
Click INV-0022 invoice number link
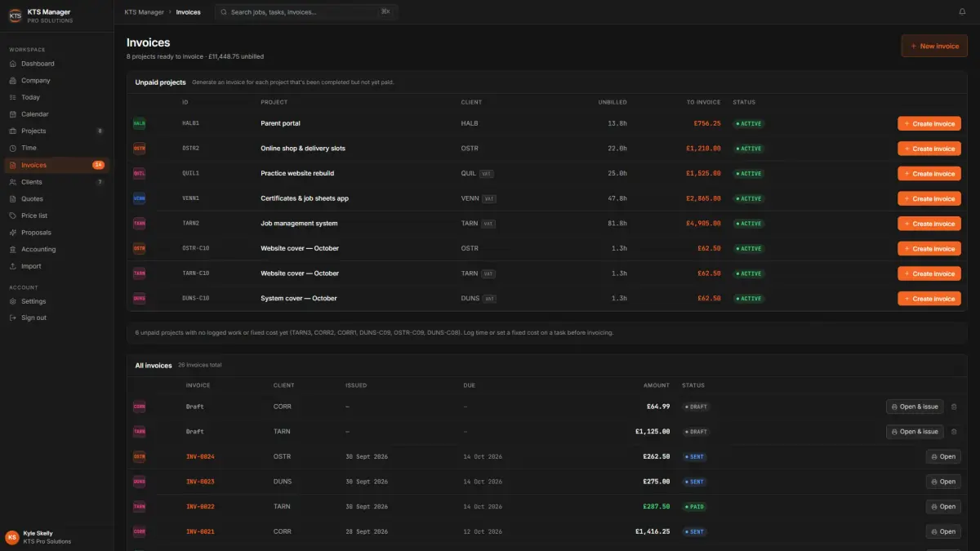click(x=200, y=506)
